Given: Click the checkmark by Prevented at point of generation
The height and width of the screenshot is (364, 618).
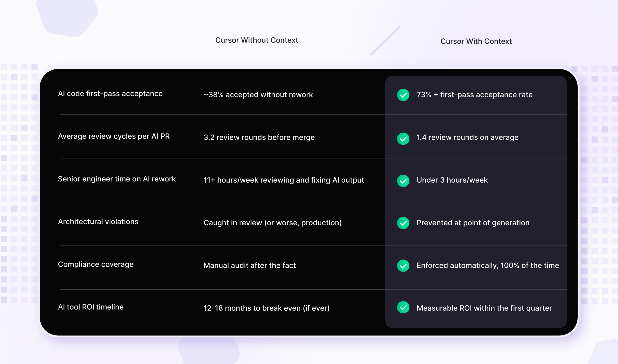Looking at the screenshot, I should coord(403,223).
